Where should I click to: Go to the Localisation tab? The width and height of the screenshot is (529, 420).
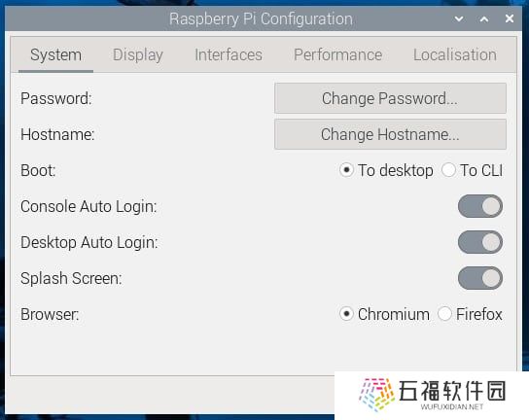(455, 55)
